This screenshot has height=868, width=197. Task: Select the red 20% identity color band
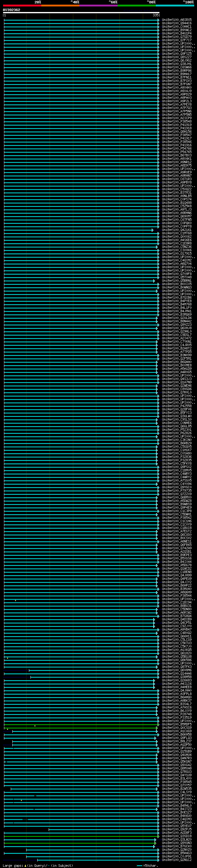coord(22,6)
